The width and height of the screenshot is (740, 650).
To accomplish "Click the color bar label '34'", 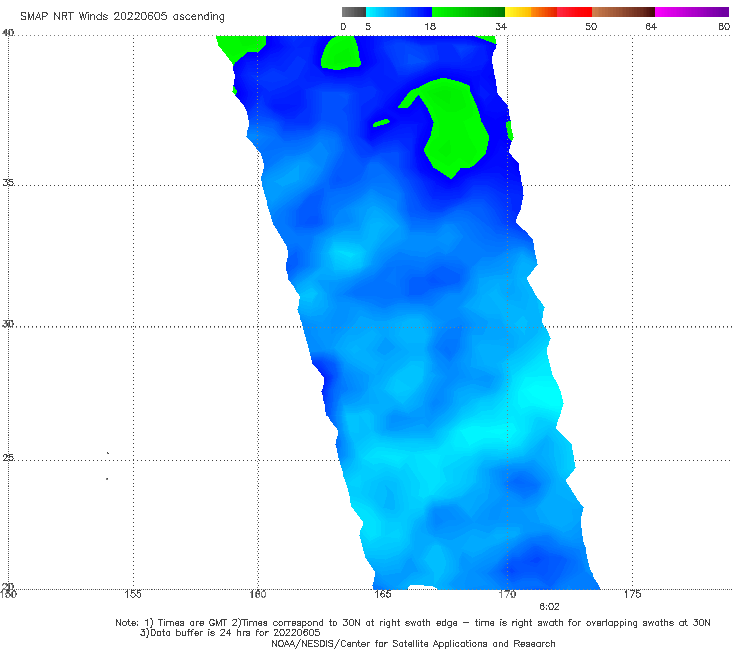I will (x=501, y=27).
